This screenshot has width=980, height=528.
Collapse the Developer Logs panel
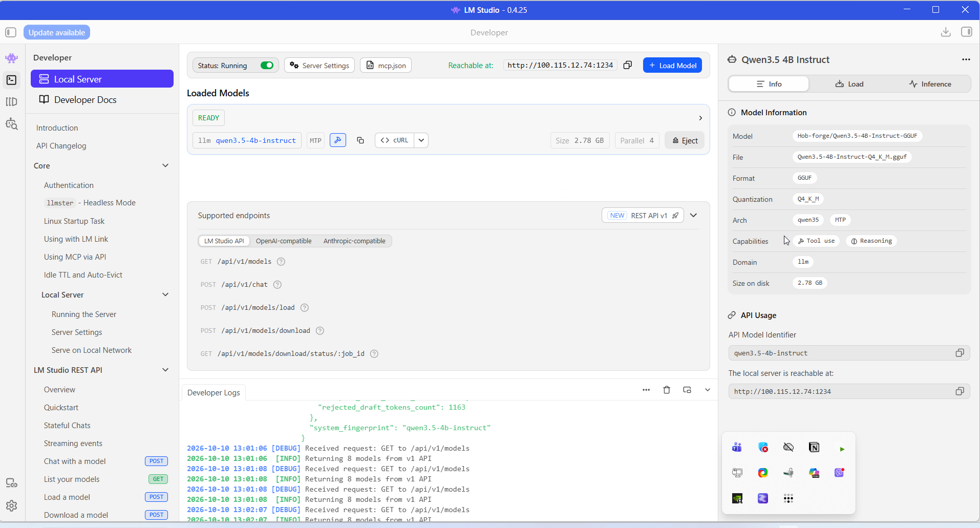coord(708,390)
